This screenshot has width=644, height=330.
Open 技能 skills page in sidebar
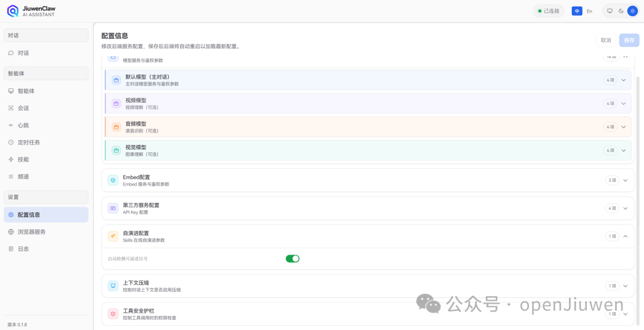pyautogui.click(x=46, y=159)
